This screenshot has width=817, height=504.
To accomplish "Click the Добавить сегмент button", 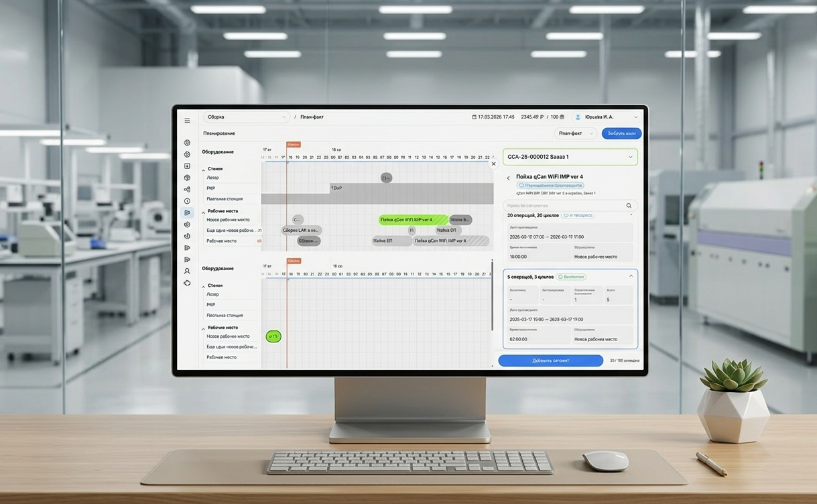I will pyautogui.click(x=550, y=361).
